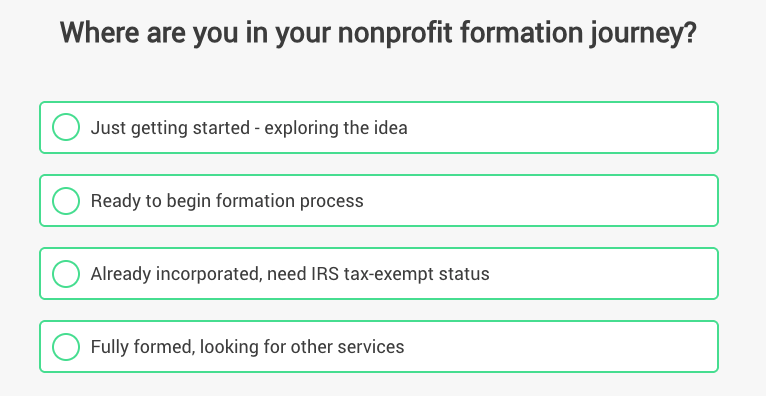Select the "Just getting started" radio circle

pos(66,127)
